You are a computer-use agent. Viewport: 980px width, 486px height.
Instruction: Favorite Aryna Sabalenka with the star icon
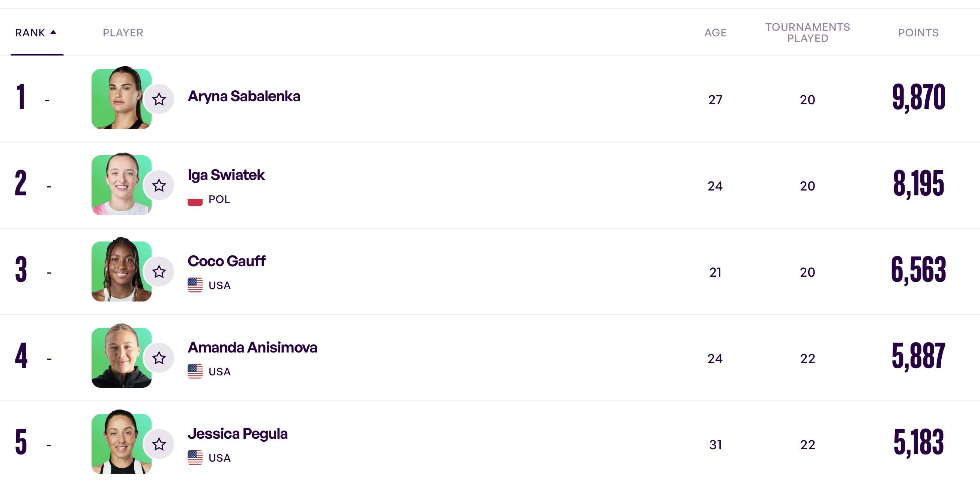click(x=159, y=99)
